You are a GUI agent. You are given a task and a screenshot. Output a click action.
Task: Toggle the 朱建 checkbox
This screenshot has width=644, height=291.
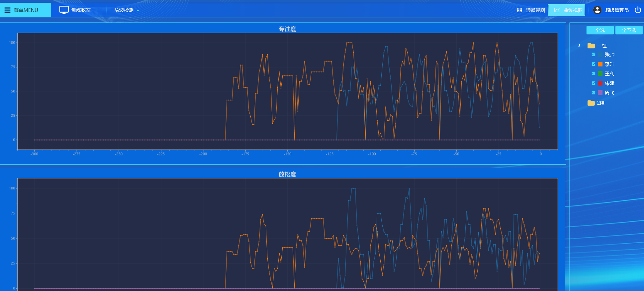[x=594, y=83]
